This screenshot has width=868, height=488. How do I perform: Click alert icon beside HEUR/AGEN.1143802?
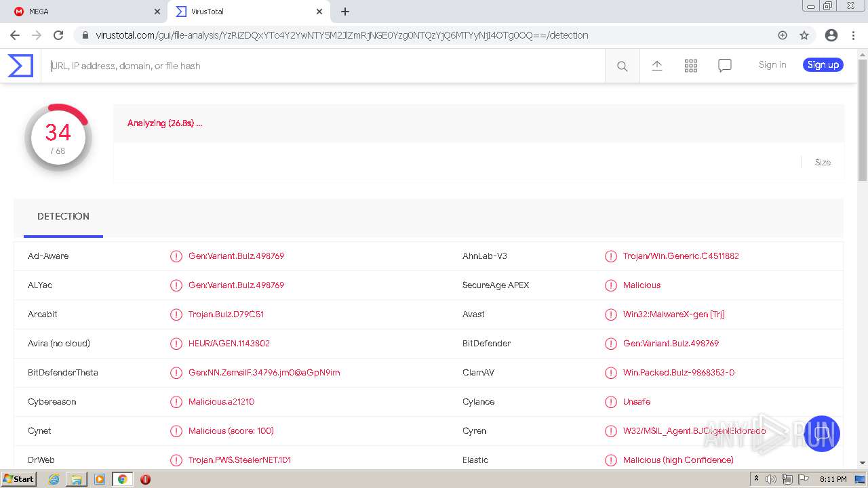tap(176, 344)
